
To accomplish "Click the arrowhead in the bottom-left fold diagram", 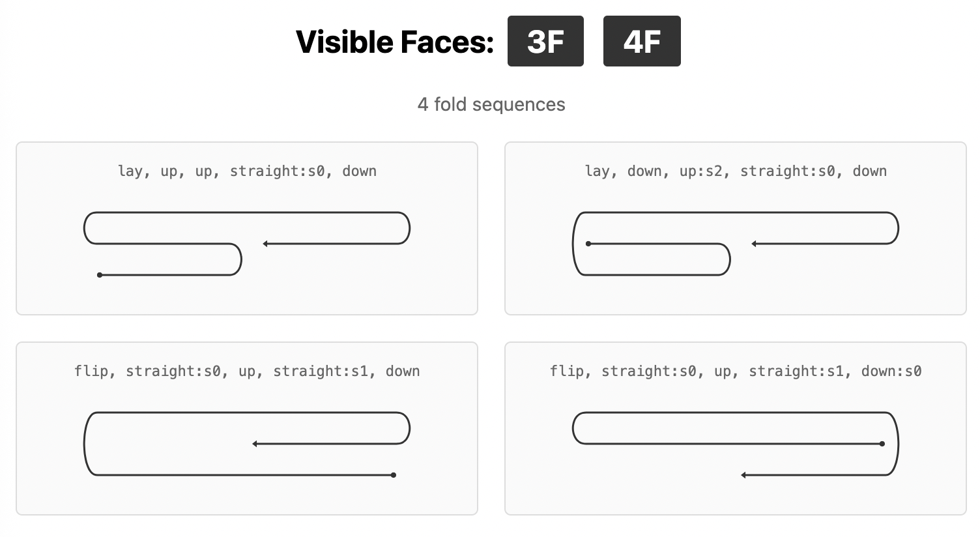I will click(x=254, y=444).
